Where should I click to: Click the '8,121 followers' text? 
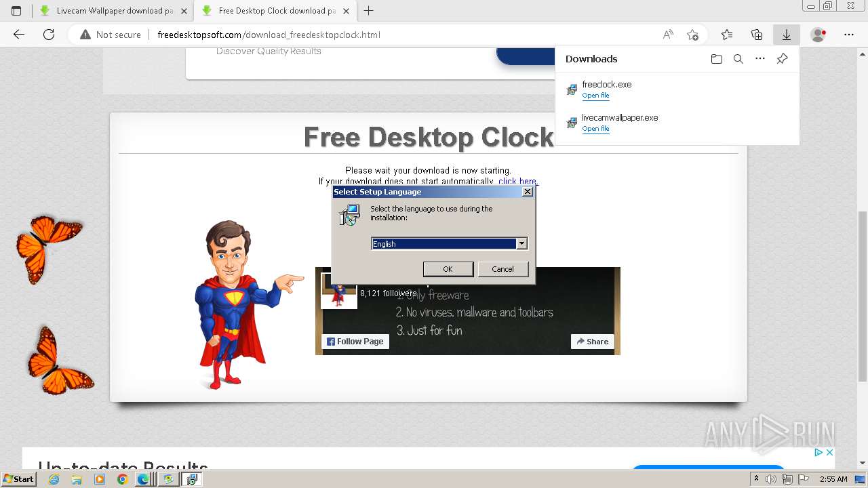[388, 293]
